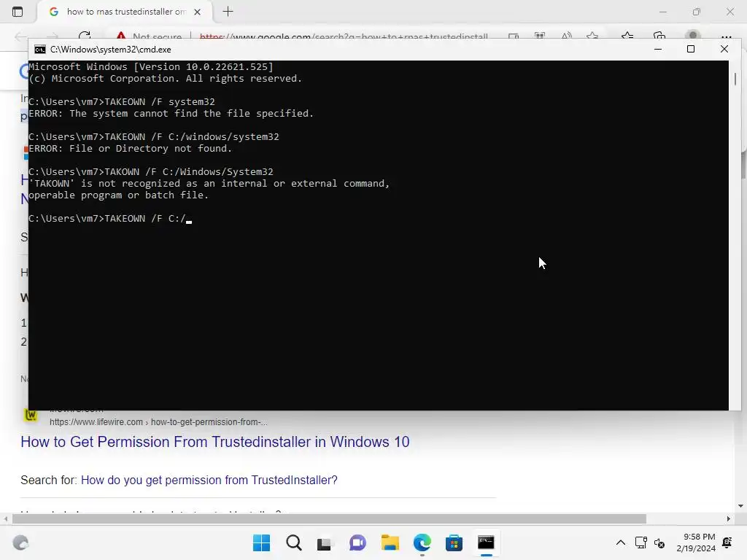This screenshot has width=747, height=560.
Task: Open muted volume tray icon
Action: coord(659,542)
